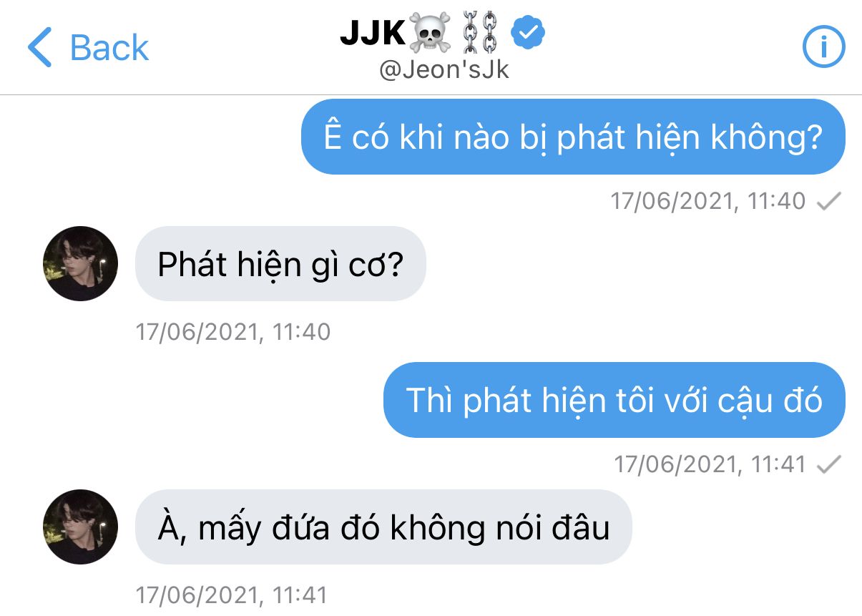This screenshot has height=616, width=862.
Task: Tap the blue Back chevron arrow
Action: (39, 48)
